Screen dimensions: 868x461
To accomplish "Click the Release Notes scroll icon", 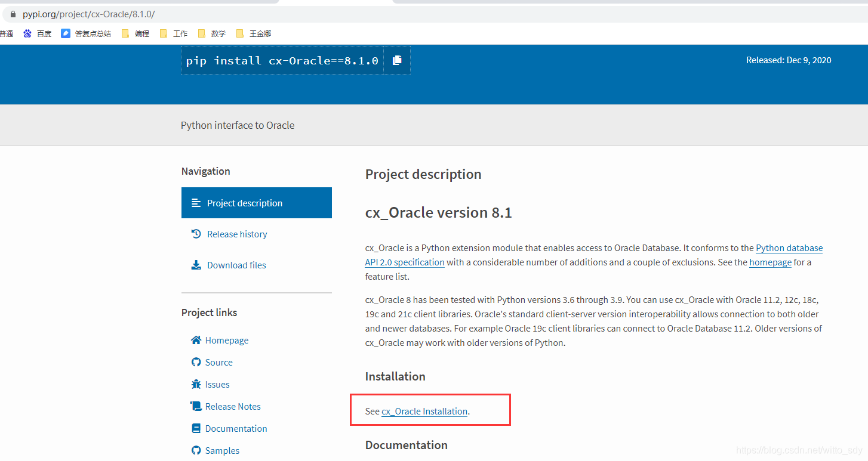I will 196,406.
